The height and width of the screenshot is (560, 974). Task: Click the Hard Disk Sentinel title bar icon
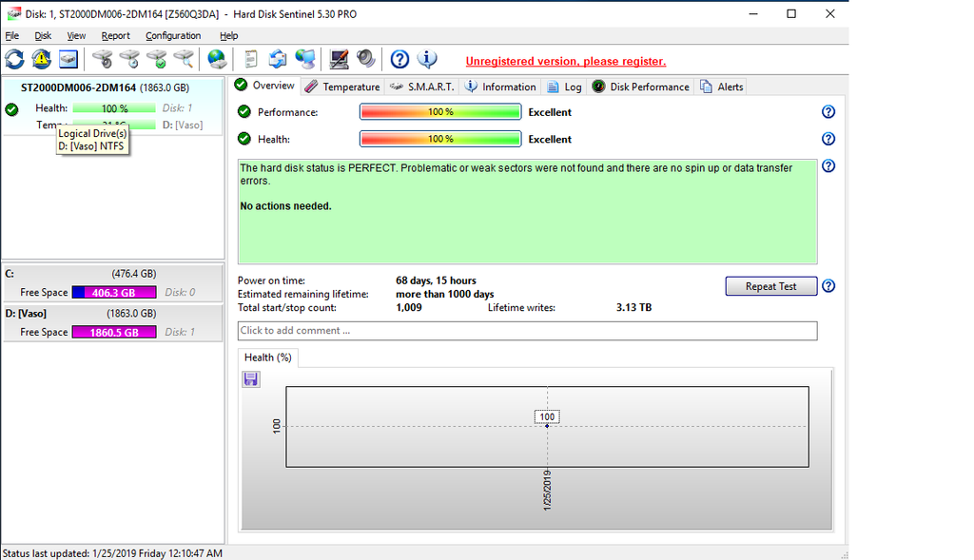click(x=13, y=13)
